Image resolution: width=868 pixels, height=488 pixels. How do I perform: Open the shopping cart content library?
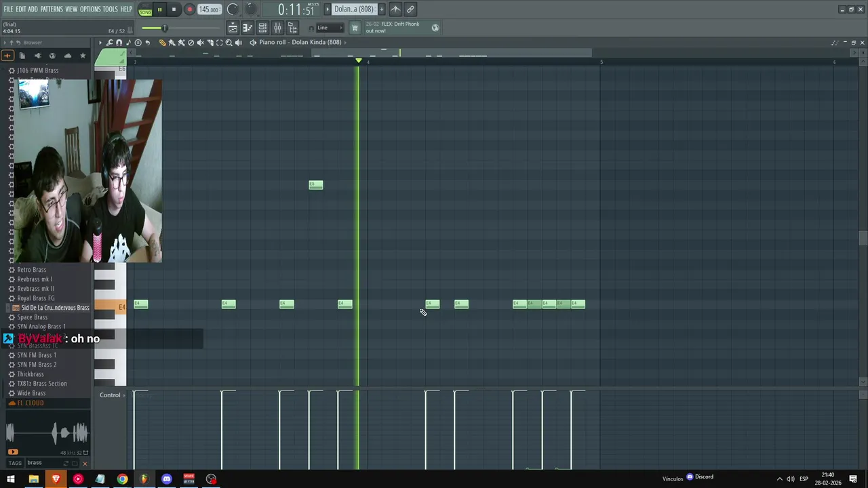pyautogui.click(x=354, y=28)
